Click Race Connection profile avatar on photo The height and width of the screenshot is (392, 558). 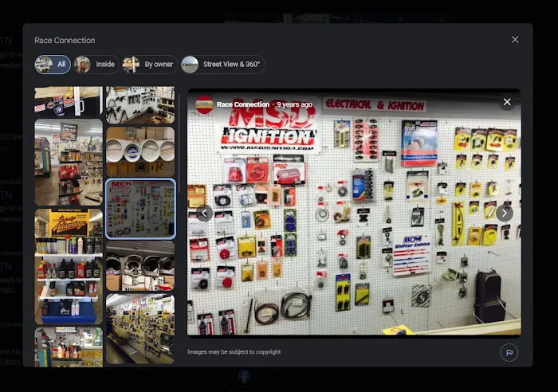(x=205, y=104)
